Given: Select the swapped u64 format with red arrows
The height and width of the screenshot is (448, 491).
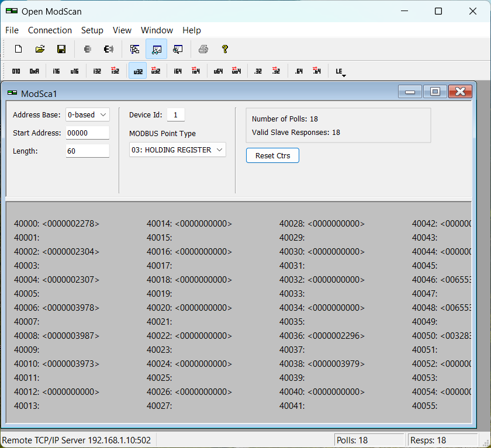Looking at the screenshot, I should (236, 71).
